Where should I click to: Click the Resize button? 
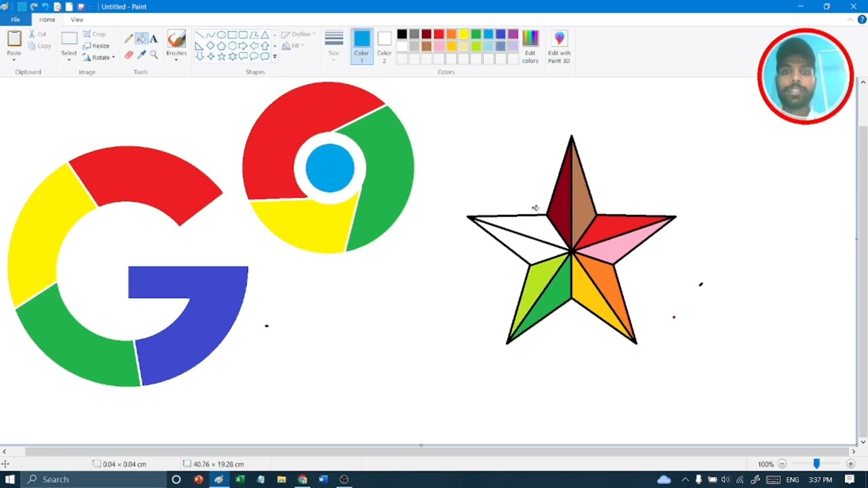(x=96, y=45)
